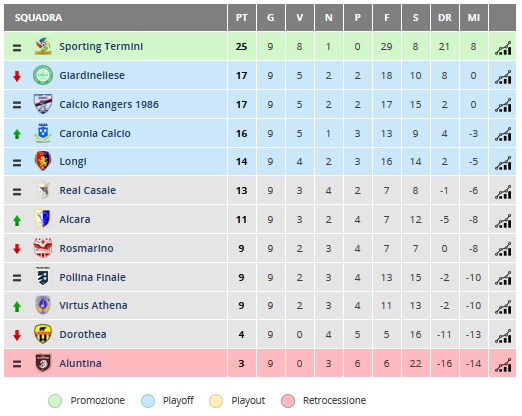The width and height of the screenshot is (522, 416).
Task: Open the Pollina Finale team link
Action: pos(93,277)
